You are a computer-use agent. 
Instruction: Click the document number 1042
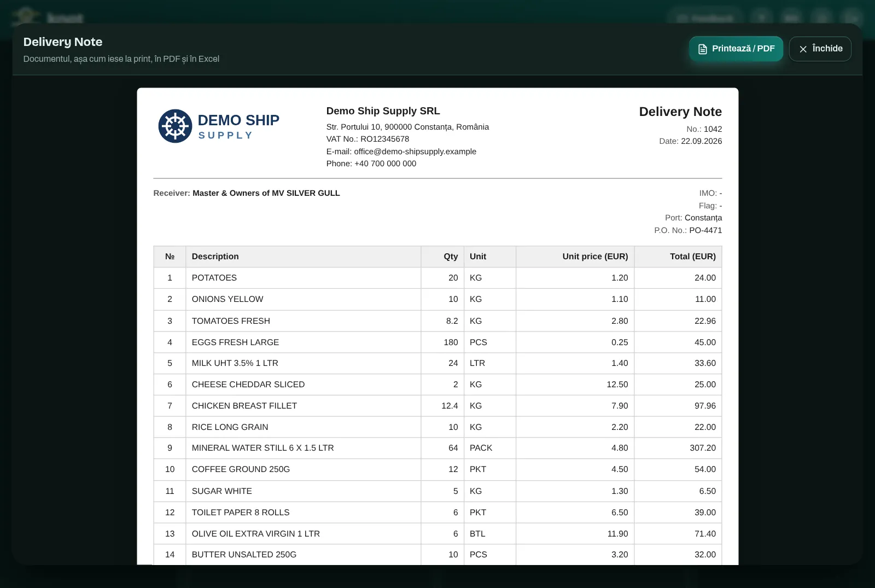click(713, 129)
